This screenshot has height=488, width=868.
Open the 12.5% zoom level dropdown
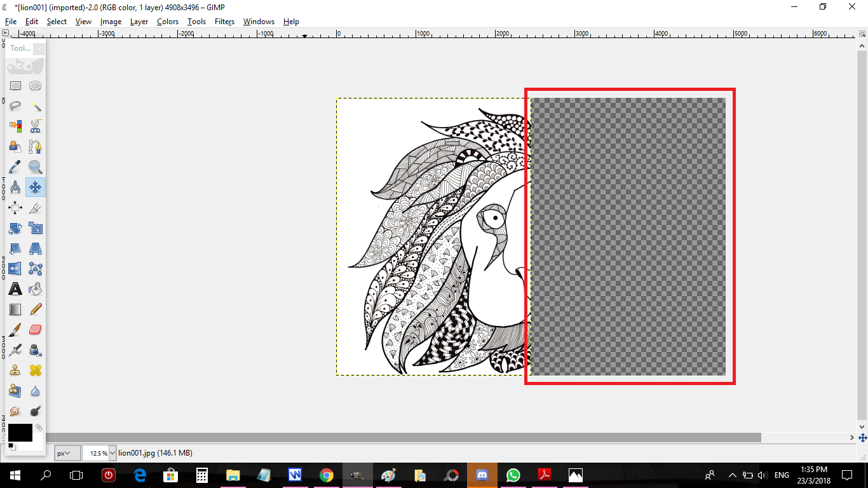tap(112, 453)
